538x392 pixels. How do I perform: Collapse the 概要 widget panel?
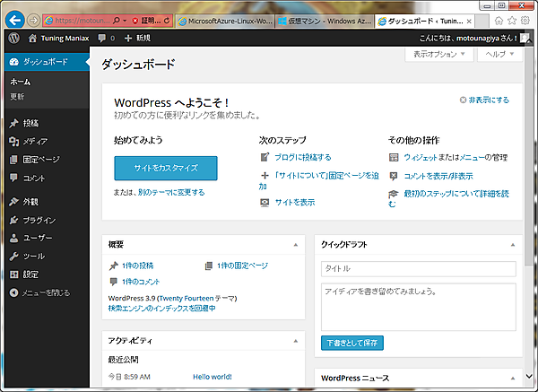[x=295, y=244]
